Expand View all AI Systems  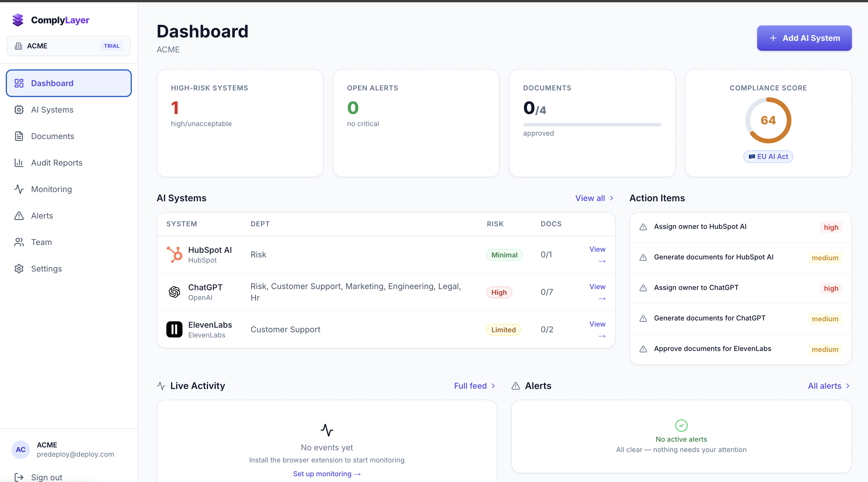click(594, 198)
